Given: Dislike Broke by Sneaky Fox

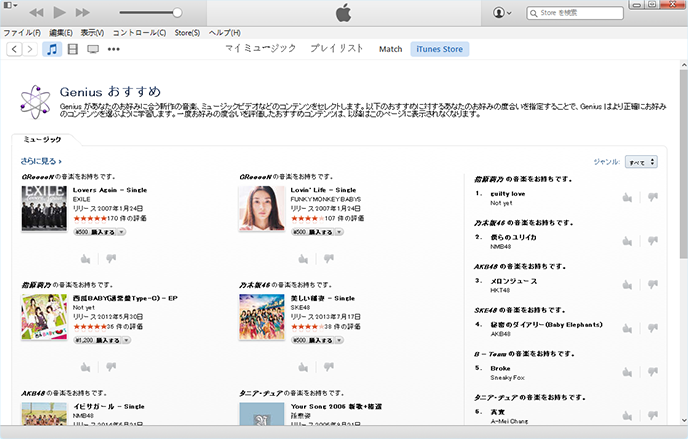Looking at the screenshot, I should pos(653,372).
